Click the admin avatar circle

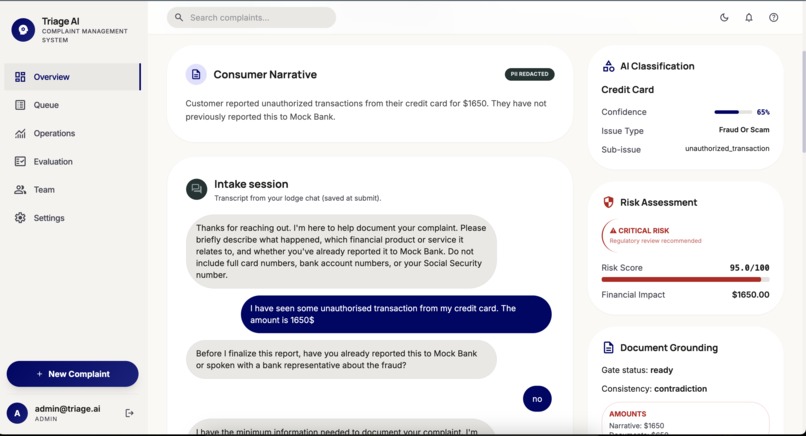point(17,413)
